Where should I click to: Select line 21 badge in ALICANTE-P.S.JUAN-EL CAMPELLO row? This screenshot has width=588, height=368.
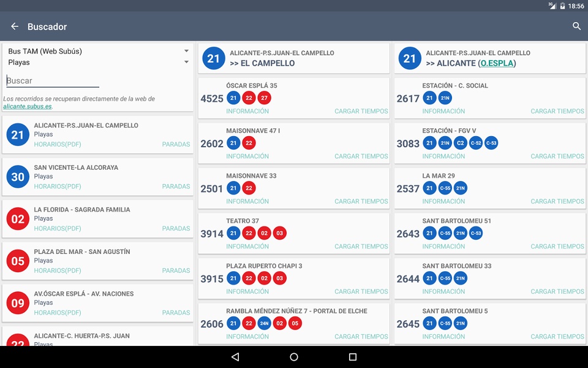click(18, 135)
